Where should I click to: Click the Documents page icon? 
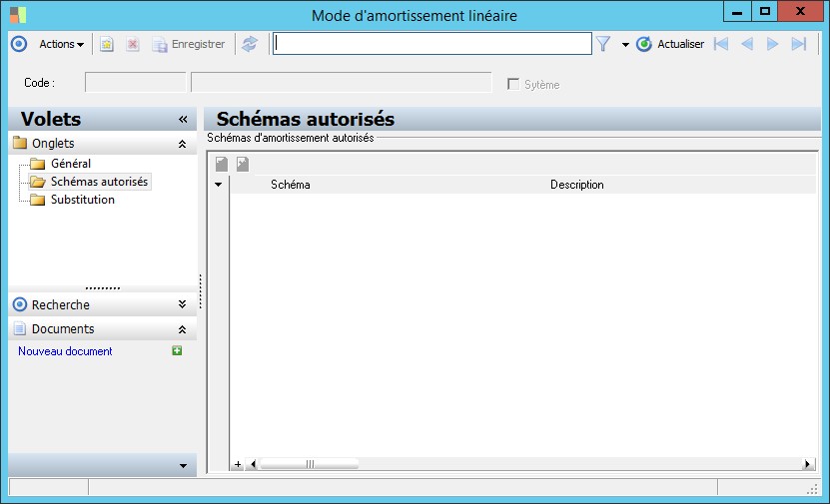pyautogui.click(x=20, y=328)
